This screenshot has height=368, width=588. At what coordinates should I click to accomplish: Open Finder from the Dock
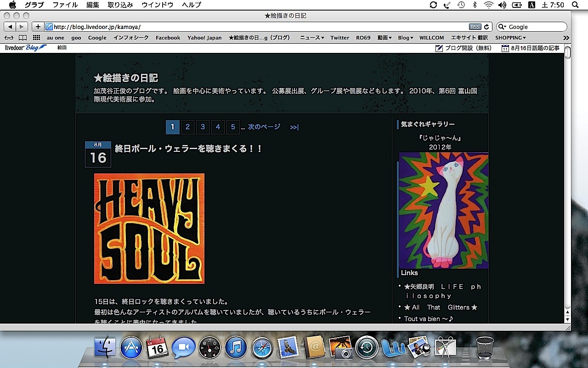[x=105, y=348]
